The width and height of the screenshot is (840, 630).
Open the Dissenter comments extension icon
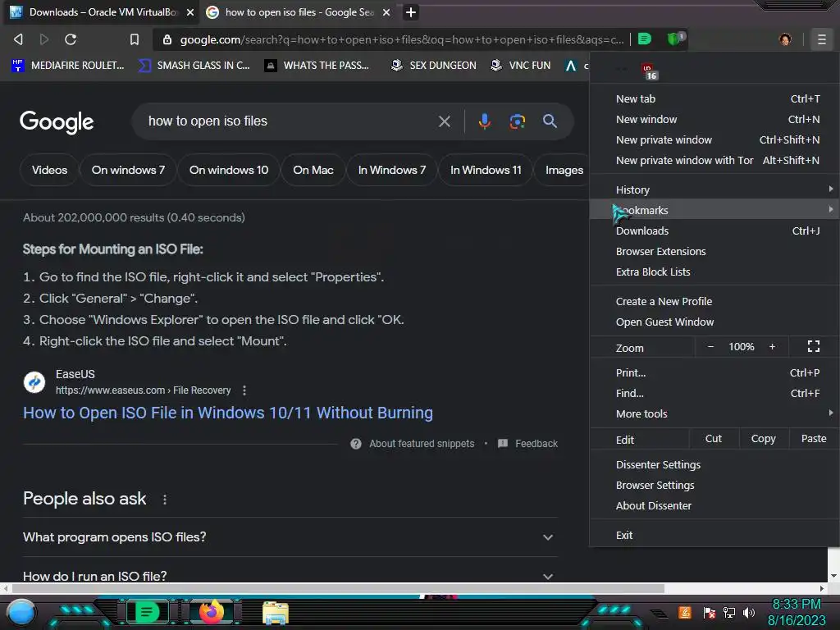645,39
